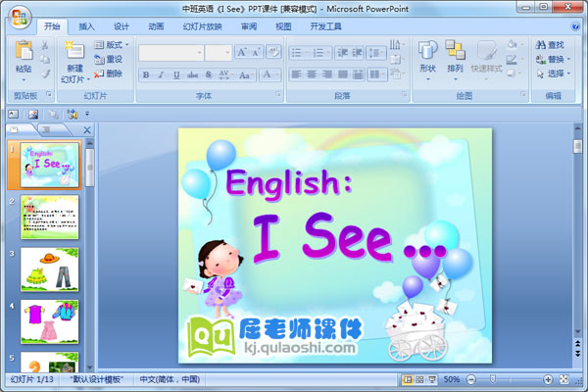The image size is (588, 392).
Task: Open the Arrange options
Action: click(x=455, y=60)
